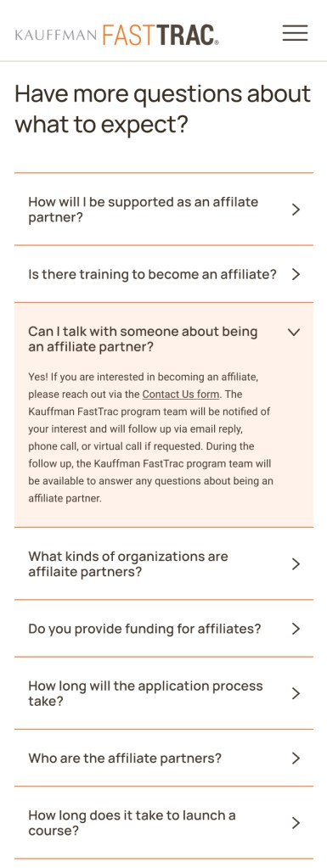Click arrow beside 'What kinds of organizations' question

[296, 563]
